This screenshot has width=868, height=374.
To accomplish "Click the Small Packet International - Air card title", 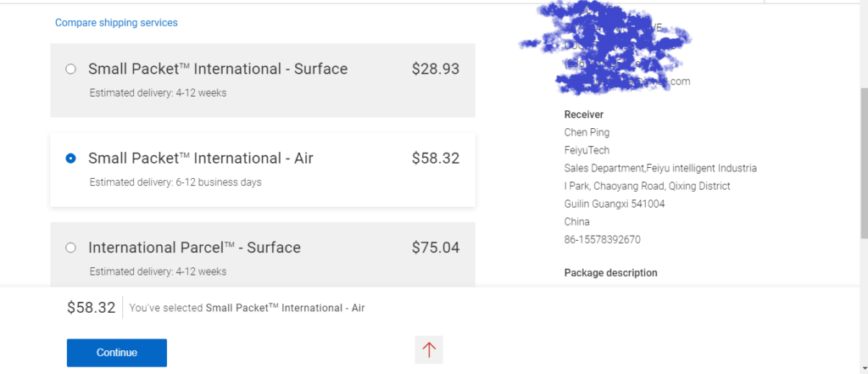I will [201, 158].
